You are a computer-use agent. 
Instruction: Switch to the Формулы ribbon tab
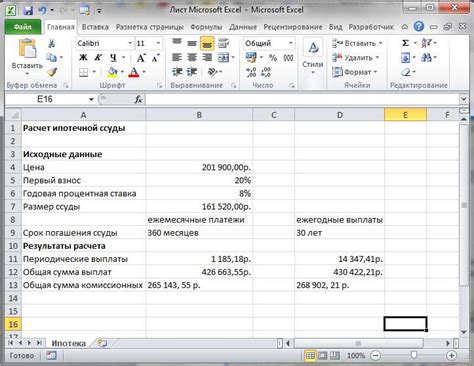(206, 27)
